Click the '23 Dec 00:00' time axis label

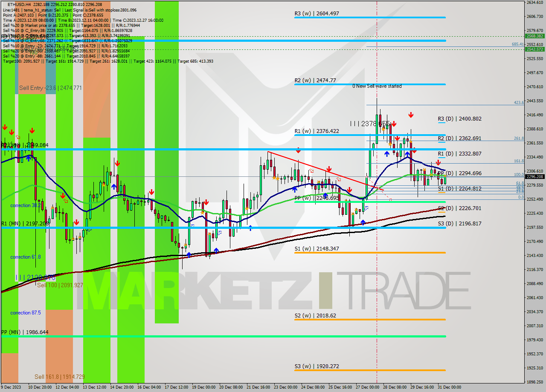(285, 387)
